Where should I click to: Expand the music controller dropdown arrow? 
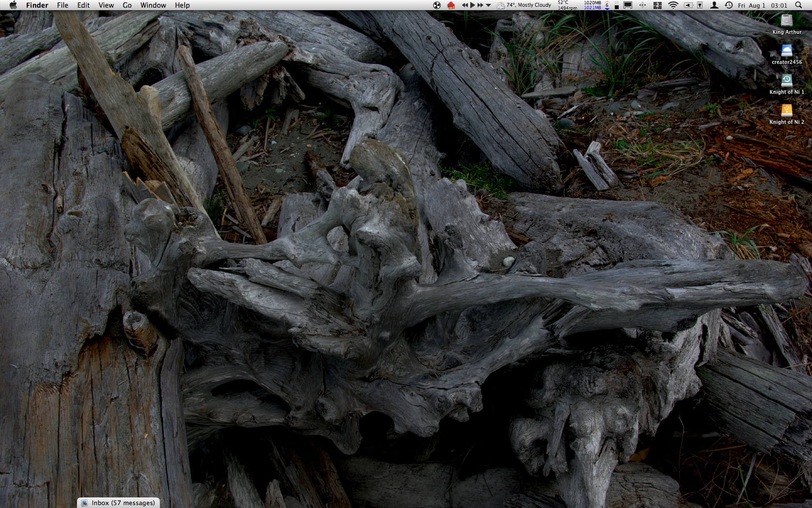(x=488, y=5)
